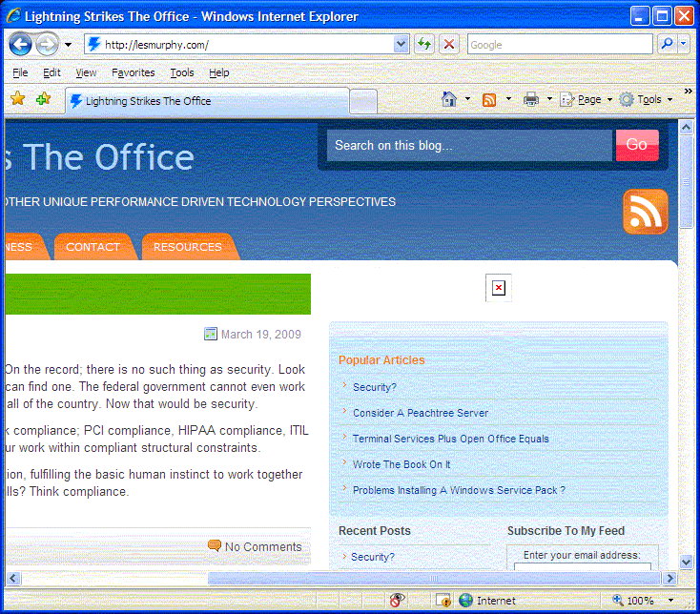
Task: Expand the Home button dropdown arrow
Action: pyautogui.click(x=467, y=99)
